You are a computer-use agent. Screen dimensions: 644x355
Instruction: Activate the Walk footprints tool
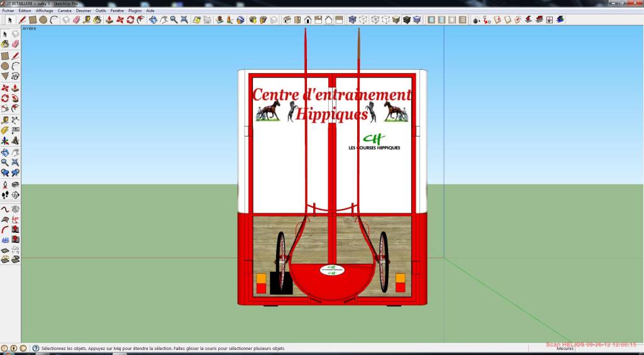pos(5,194)
